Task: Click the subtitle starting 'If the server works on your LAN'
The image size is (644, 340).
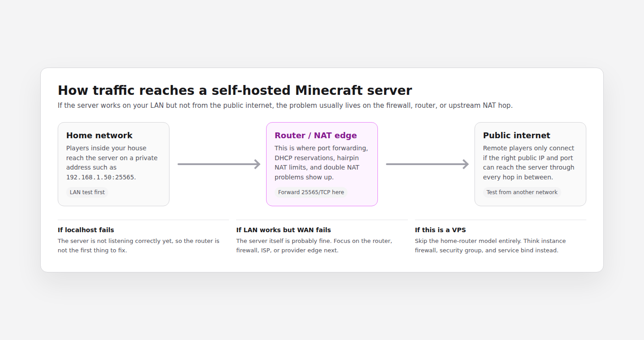Action: point(285,106)
